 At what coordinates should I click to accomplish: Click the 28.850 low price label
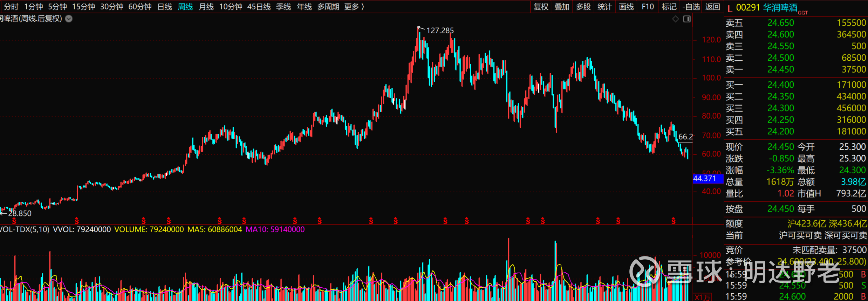click(x=20, y=213)
